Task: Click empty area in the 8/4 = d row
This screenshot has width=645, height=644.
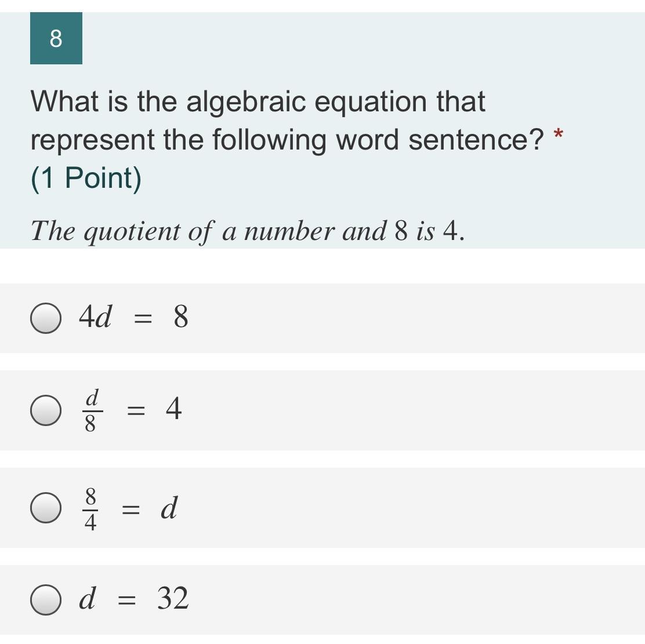Action: [x=406, y=508]
